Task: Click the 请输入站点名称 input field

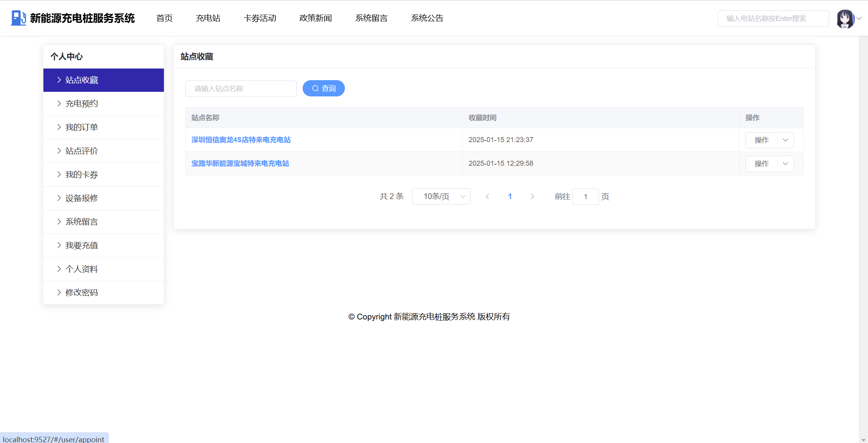Action: pos(241,89)
